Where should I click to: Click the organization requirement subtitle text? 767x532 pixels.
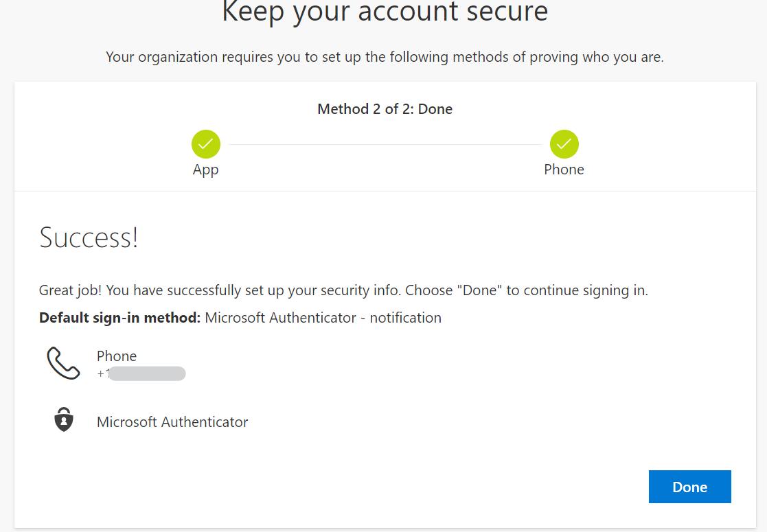pos(385,57)
